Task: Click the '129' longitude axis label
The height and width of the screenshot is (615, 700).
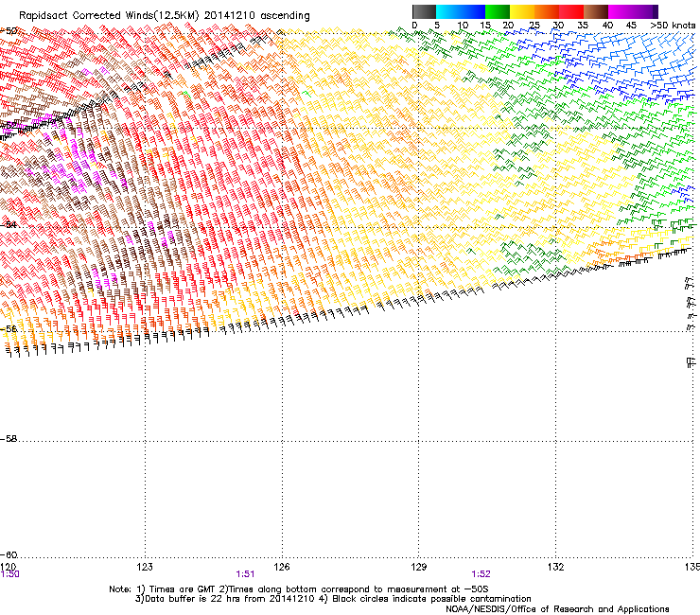Action: point(419,567)
